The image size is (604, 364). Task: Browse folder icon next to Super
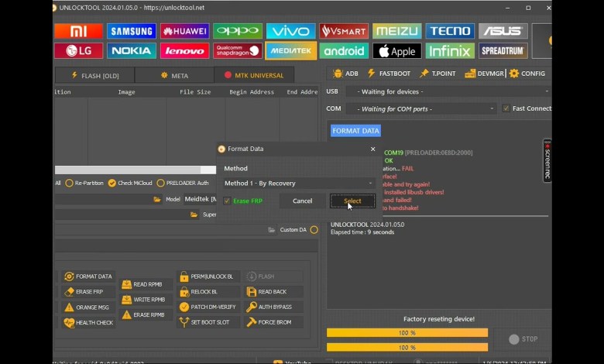(194, 215)
